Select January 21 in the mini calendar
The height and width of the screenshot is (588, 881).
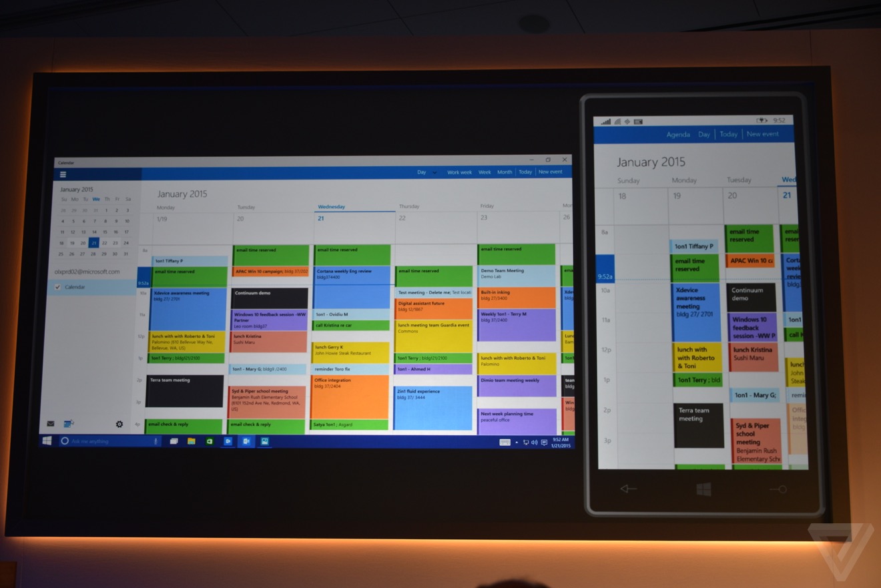coord(93,243)
